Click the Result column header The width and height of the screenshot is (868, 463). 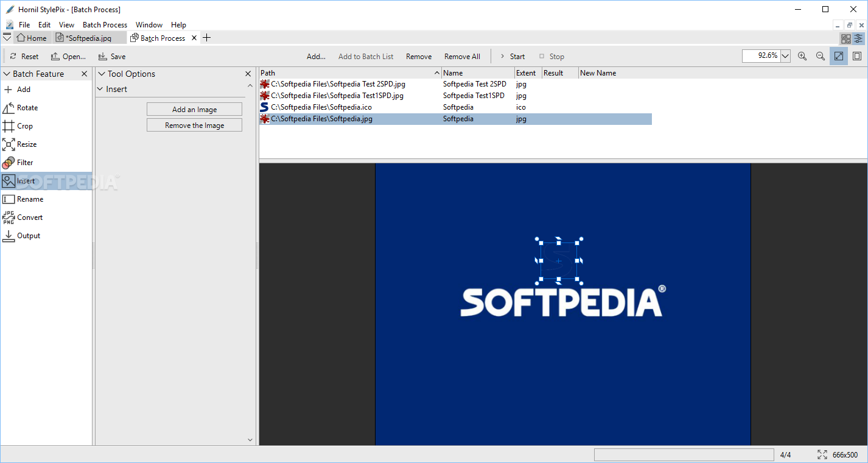click(560, 73)
